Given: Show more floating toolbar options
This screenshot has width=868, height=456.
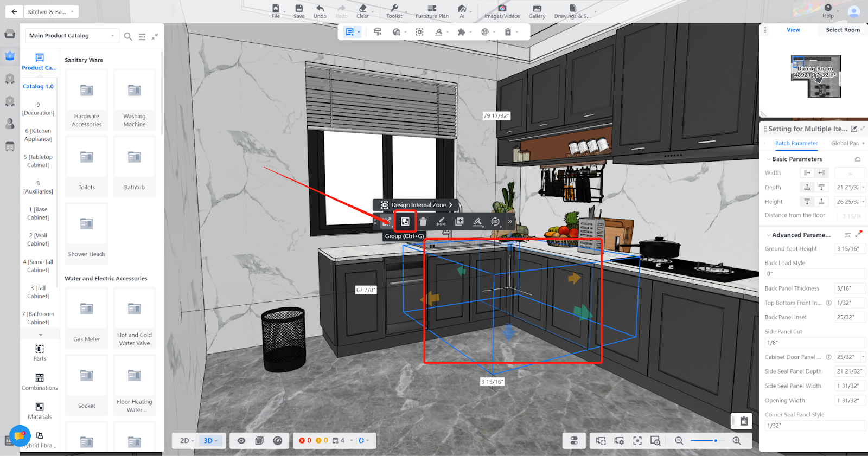Looking at the screenshot, I should pos(510,221).
